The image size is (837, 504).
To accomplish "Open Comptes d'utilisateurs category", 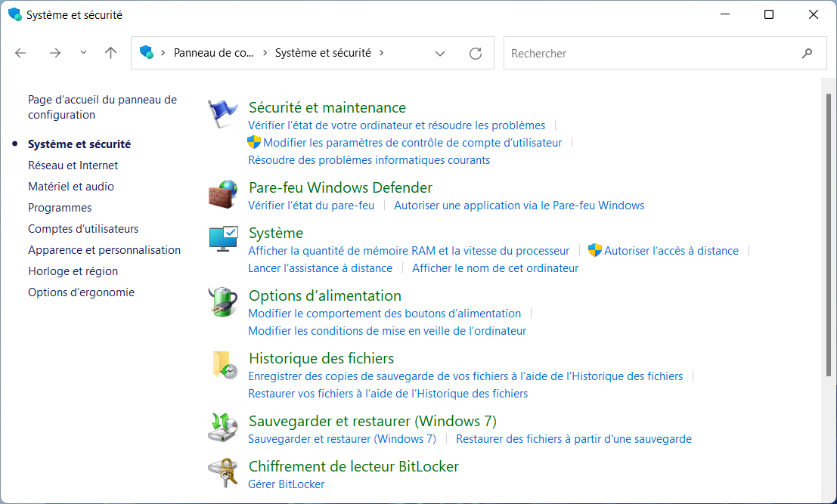I will [82, 229].
